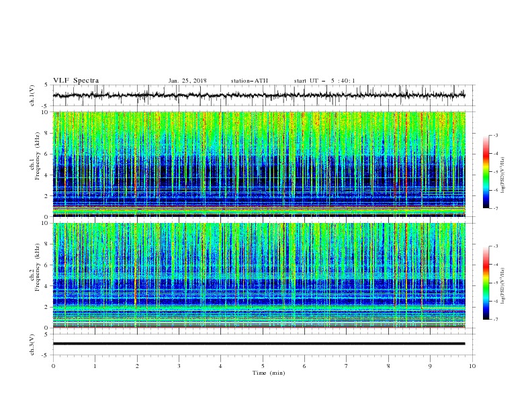Screen dimensions: 532x411
Task: Click the ch.1 color scale "log(PSD)(V²/Hz)" label
Action: click(503, 175)
